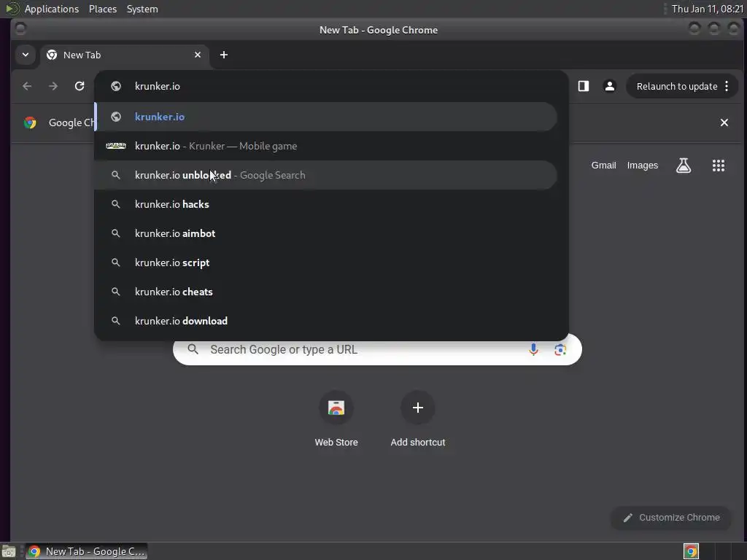Open the System menu
The height and width of the screenshot is (560, 747).
pos(142,9)
